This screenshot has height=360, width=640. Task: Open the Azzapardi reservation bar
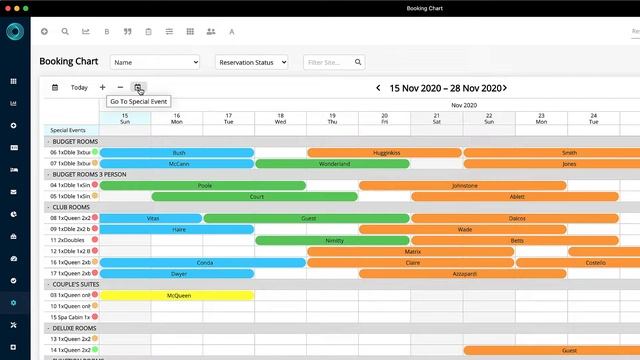point(462,273)
